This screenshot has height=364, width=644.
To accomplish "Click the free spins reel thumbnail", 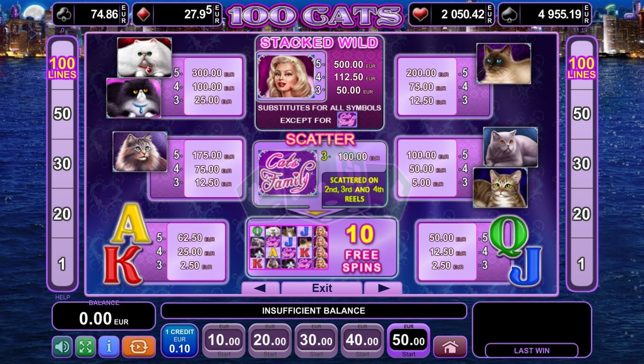I will [289, 247].
